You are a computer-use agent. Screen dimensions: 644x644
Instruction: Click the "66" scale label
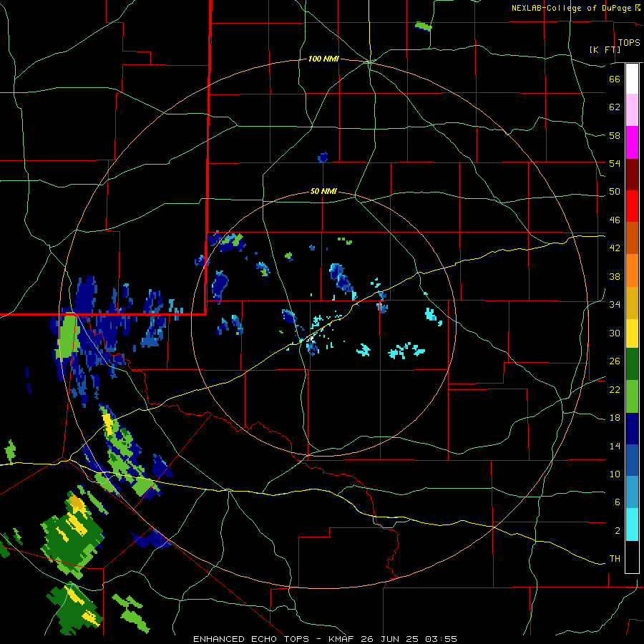tap(615, 79)
